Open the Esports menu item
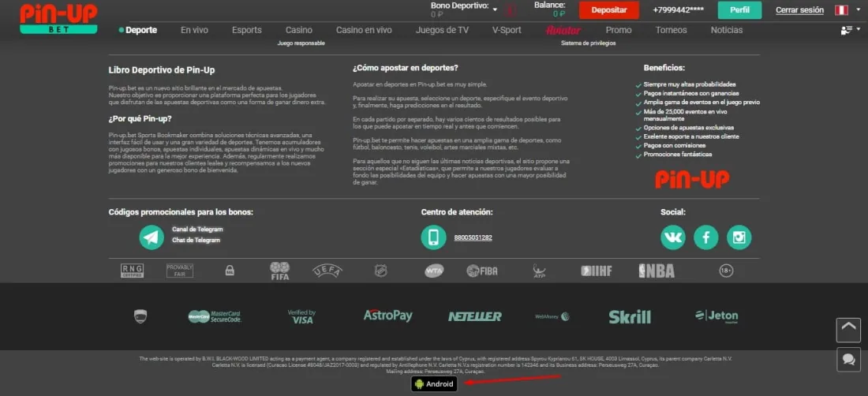Screen dimensions: 868x396 (x=247, y=30)
